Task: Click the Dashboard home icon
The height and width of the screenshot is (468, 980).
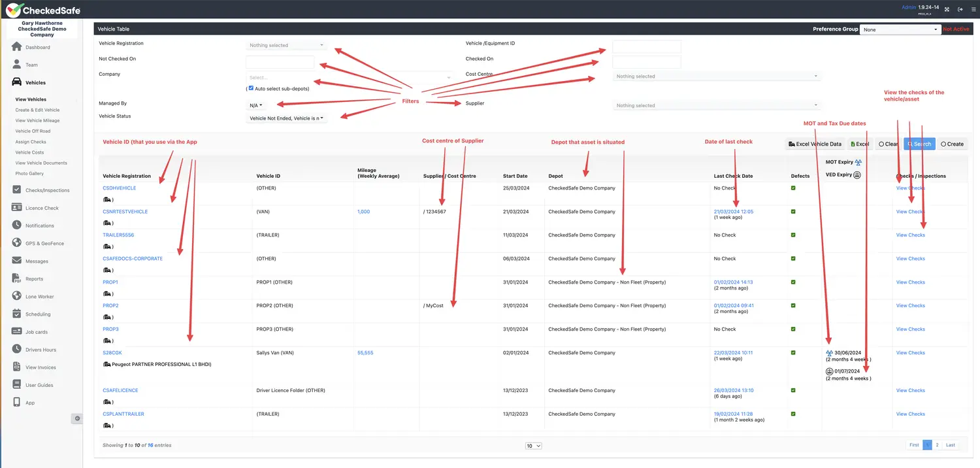Action: pyautogui.click(x=17, y=47)
